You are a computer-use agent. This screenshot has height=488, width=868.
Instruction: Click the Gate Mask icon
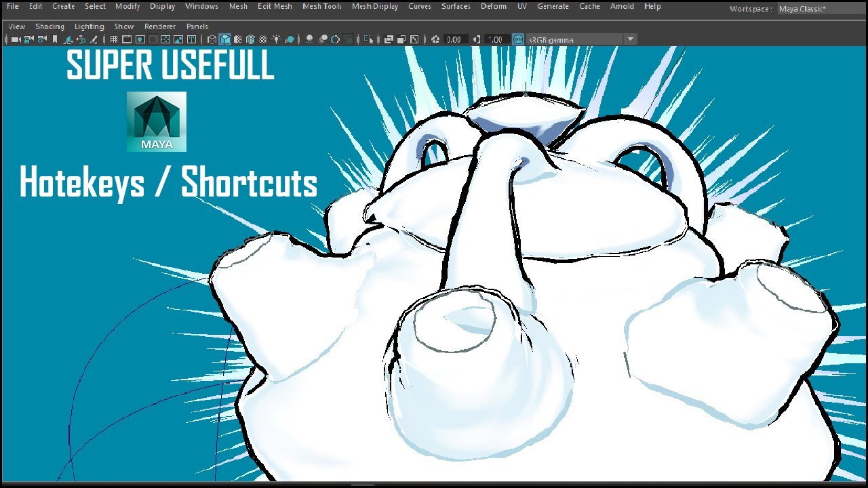pos(153,39)
